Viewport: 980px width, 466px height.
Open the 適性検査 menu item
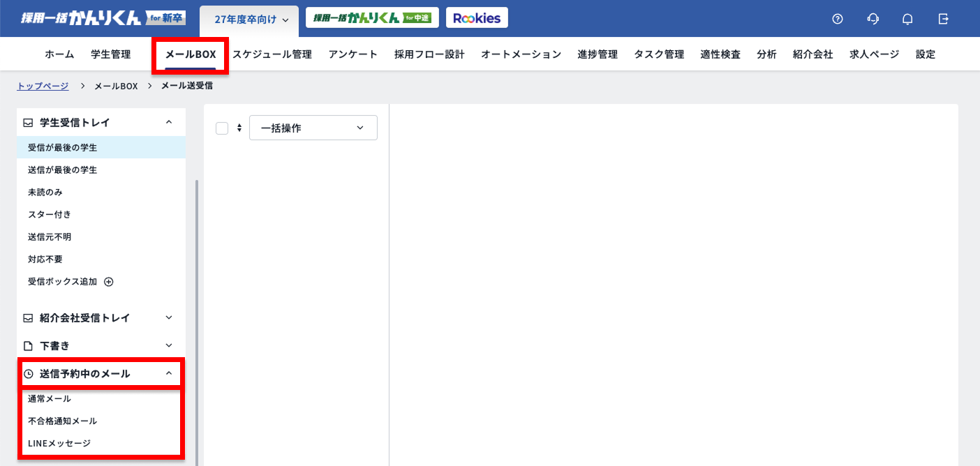720,54
